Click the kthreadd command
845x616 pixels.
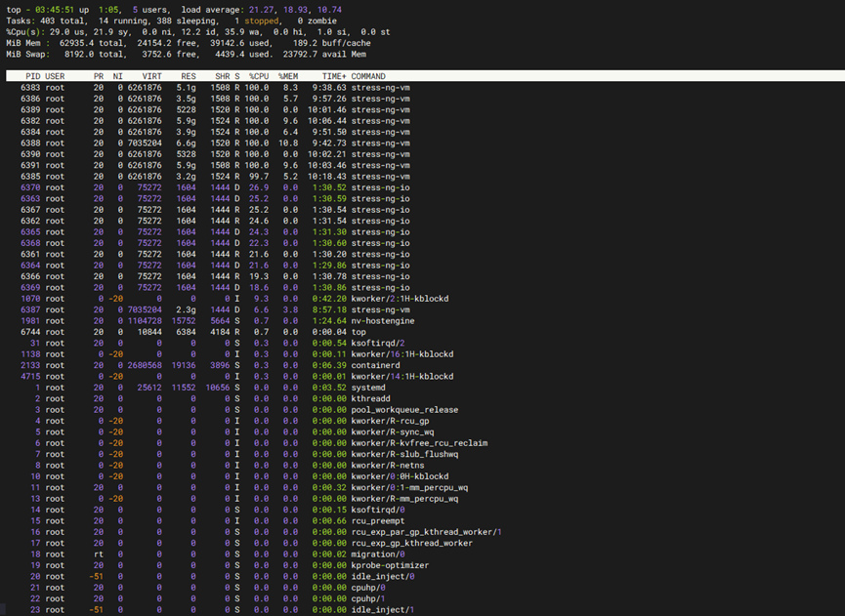coord(371,398)
